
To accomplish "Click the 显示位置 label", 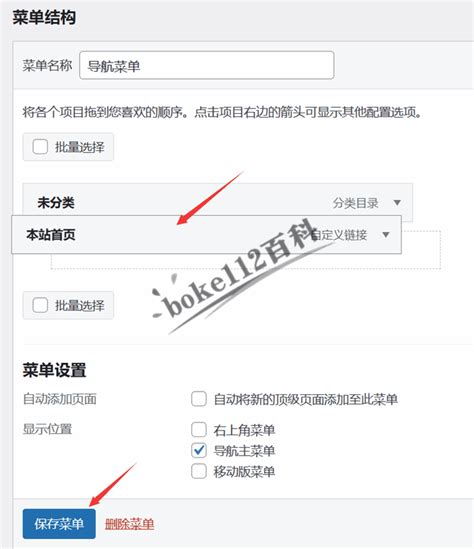I will [48, 429].
